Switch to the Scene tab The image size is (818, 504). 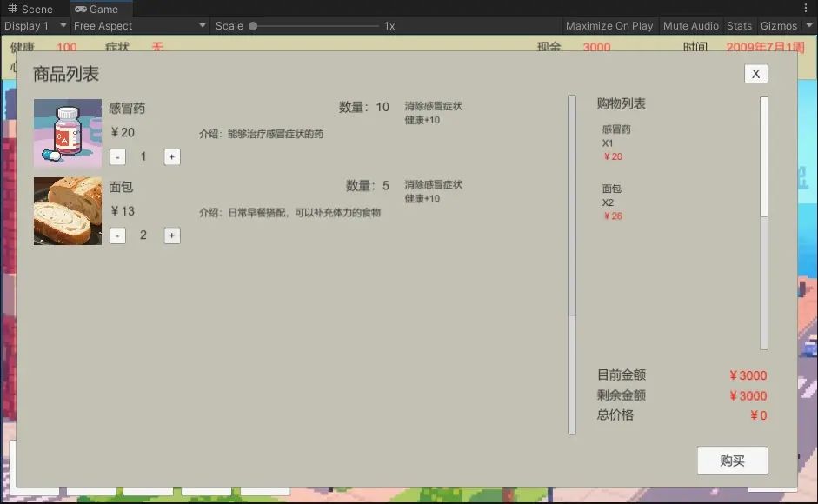pyautogui.click(x=30, y=9)
